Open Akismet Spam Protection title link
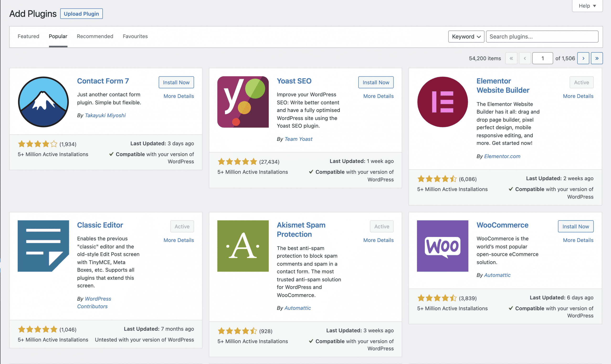The image size is (611, 364). click(301, 230)
